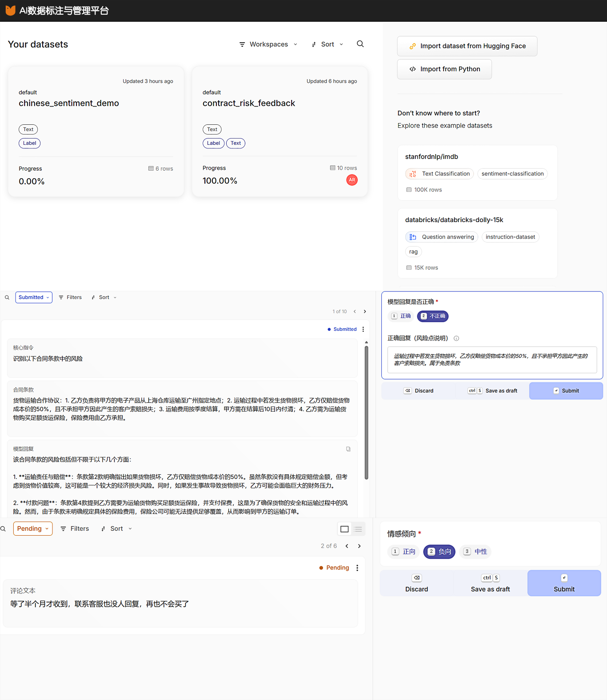Go to next record in 1 of 10

point(365,311)
